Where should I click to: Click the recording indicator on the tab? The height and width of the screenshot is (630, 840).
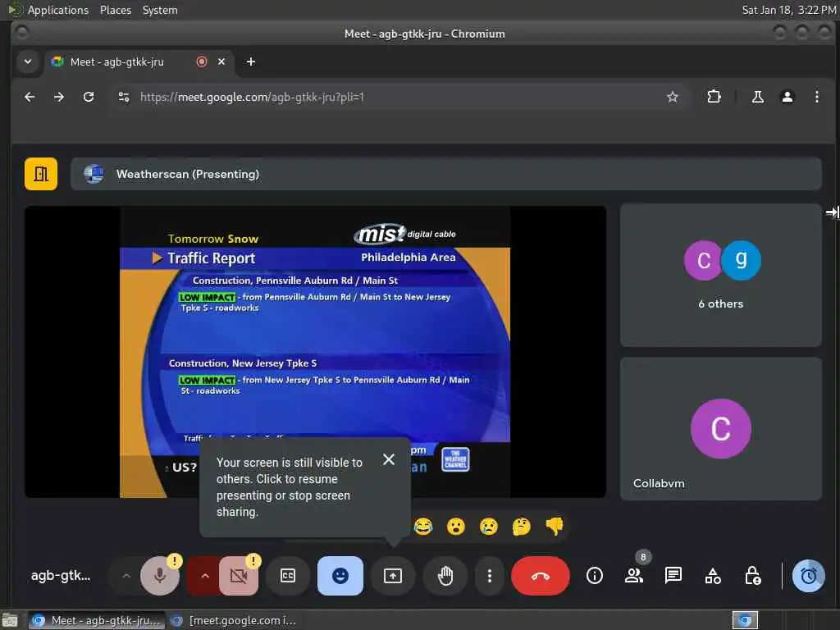202,62
